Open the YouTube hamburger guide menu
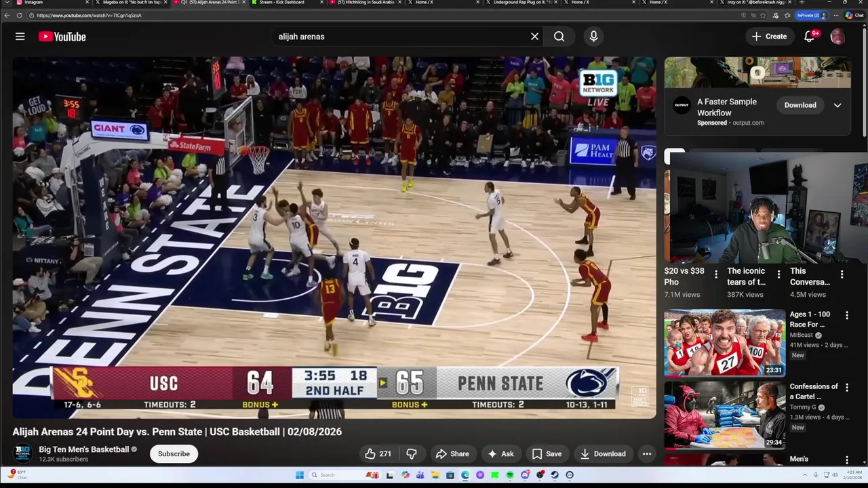The image size is (868, 488). tap(20, 37)
